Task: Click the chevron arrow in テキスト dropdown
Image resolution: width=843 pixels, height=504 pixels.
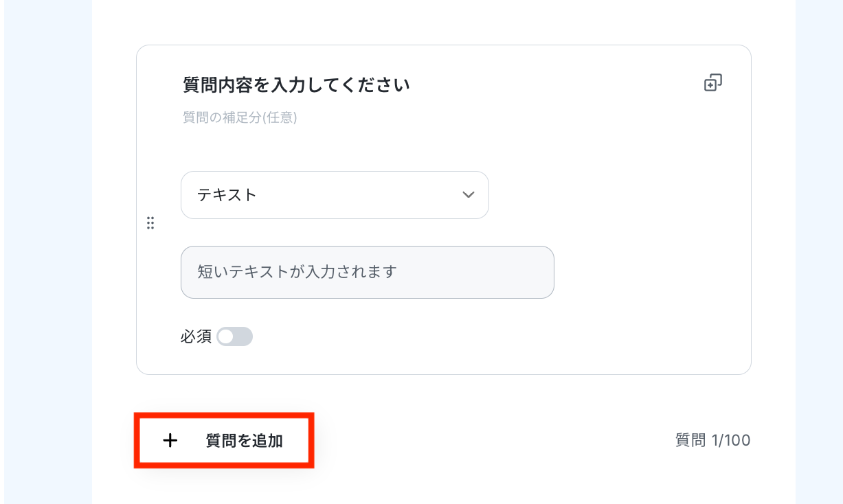Action: click(469, 195)
